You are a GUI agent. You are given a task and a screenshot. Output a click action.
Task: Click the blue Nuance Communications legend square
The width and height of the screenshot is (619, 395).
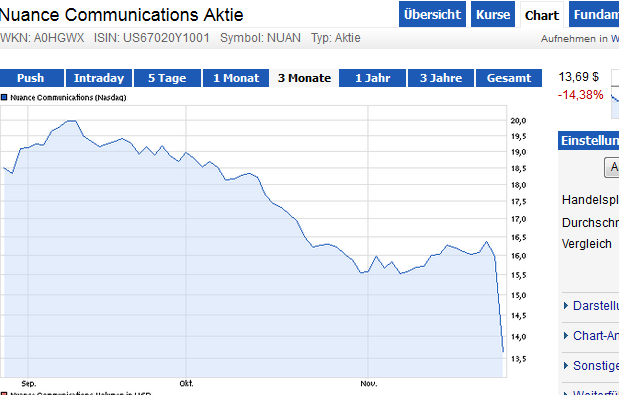coord(4,97)
